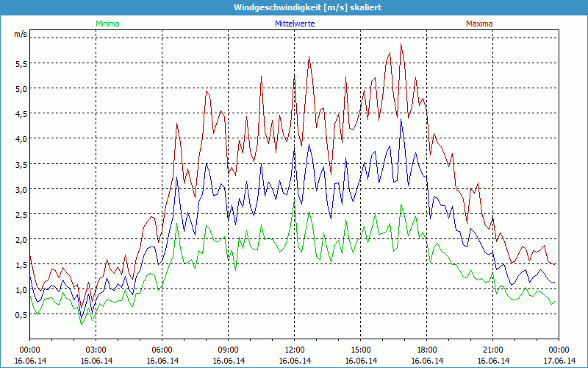Select the green Minima legend label
Viewport: 588px width, 368px height.
(x=107, y=24)
